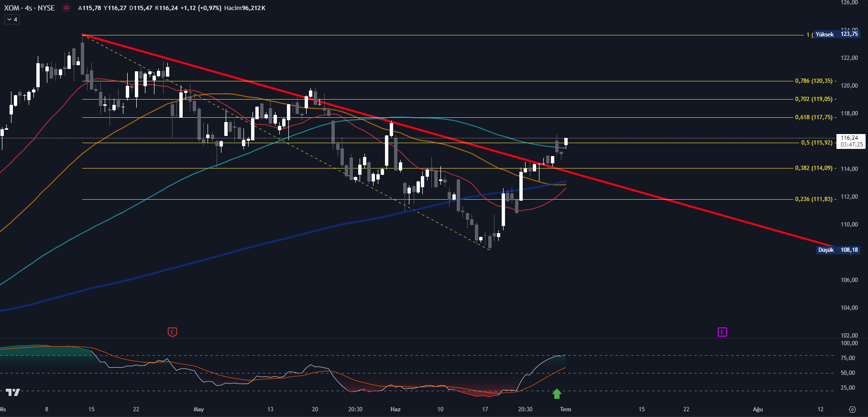Click the time axis label Haz
This screenshot has height=417, width=868.
tap(396, 409)
